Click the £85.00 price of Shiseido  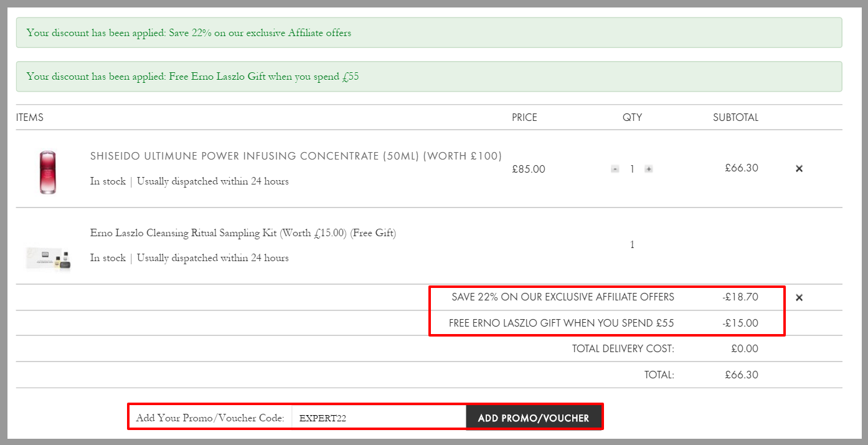(528, 169)
